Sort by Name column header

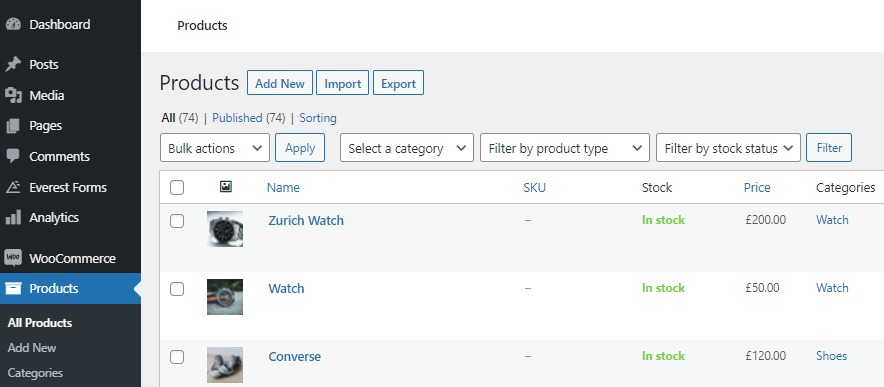283,187
